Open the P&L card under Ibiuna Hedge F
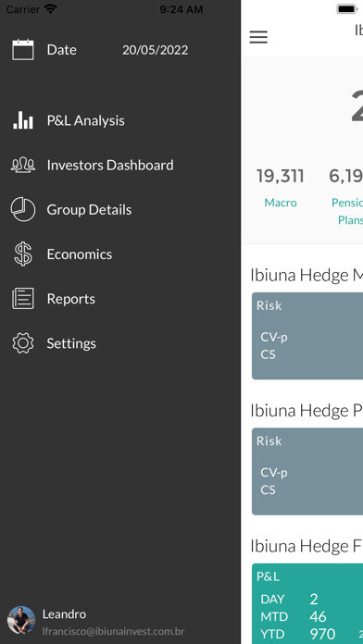The width and height of the screenshot is (363, 644). (x=307, y=603)
